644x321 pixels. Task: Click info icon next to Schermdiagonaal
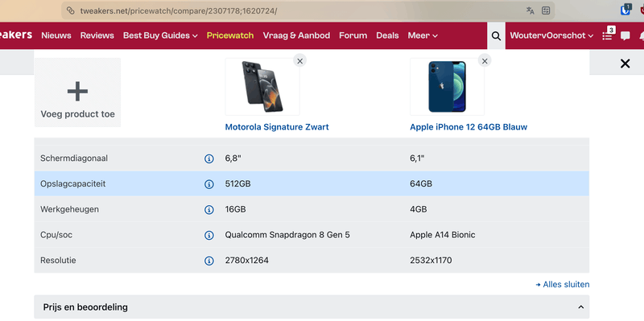[209, 158]
